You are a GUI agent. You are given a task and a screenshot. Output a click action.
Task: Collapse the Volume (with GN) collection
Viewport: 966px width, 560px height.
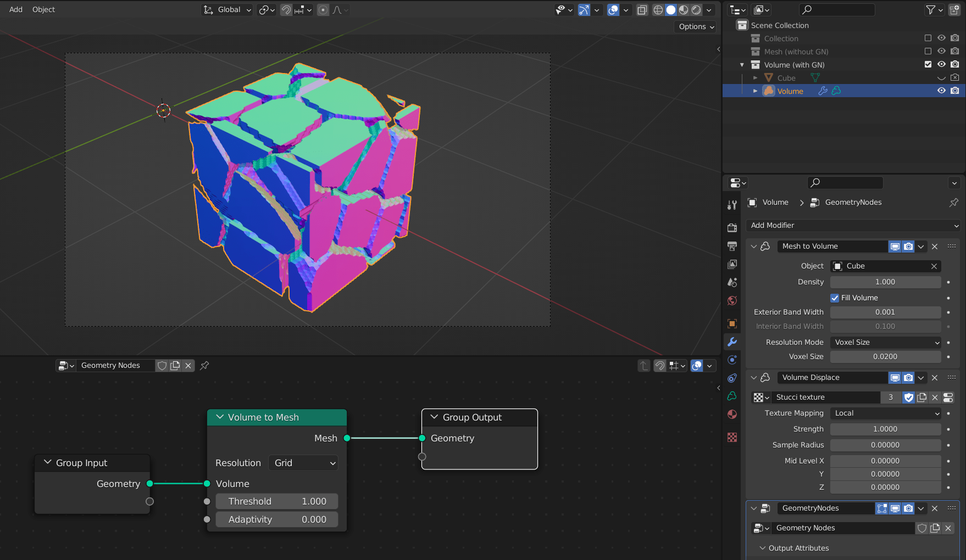click(742, 64)
